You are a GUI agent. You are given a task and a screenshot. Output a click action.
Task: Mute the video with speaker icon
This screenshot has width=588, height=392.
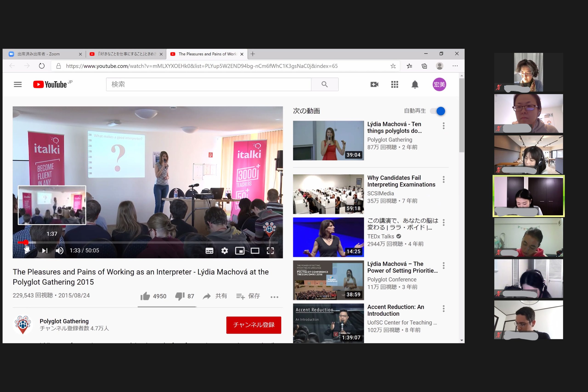pyautogui.click(x=59, y=251)
